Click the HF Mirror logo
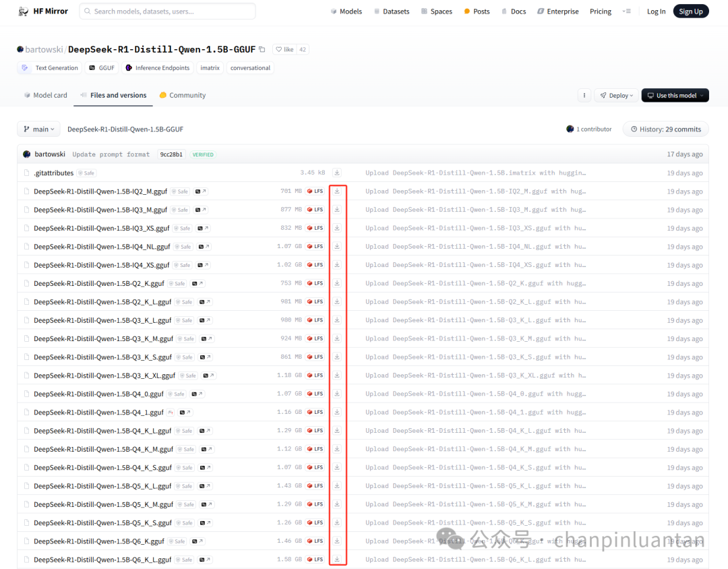728x569 pixels. tap(42, 11)
